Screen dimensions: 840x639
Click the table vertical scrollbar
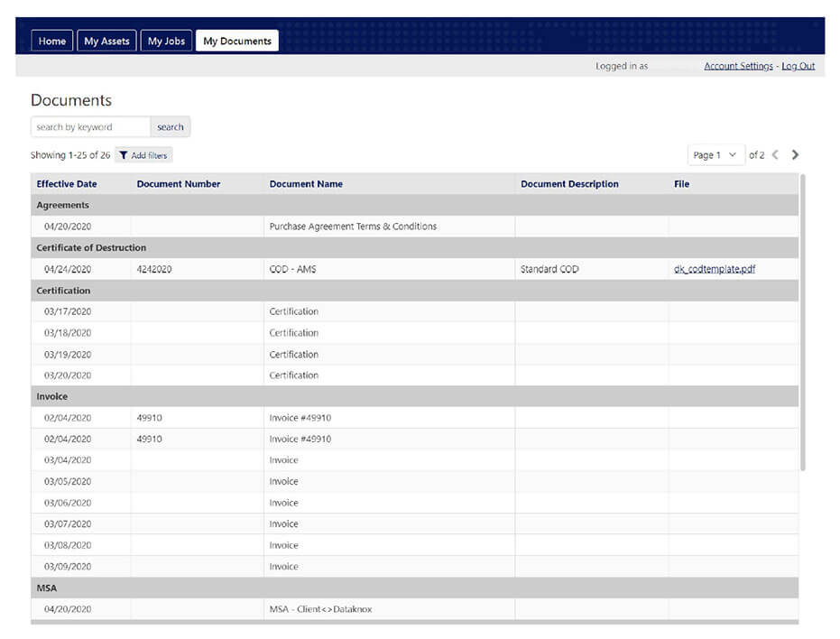(802, 321)
